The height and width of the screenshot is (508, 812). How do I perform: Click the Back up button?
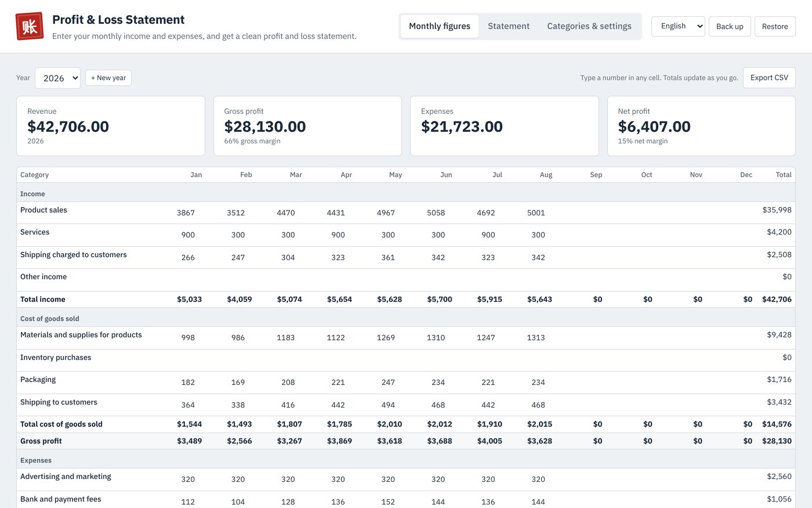click(x=730, y=26)
